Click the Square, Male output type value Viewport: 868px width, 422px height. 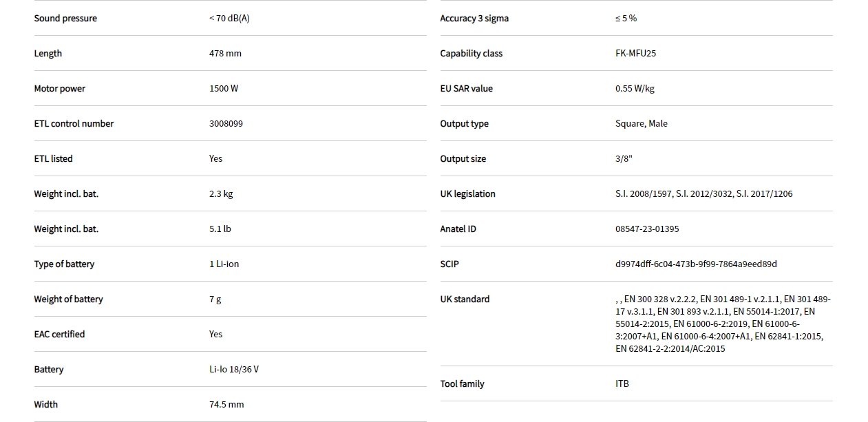[x=641, y=124]
